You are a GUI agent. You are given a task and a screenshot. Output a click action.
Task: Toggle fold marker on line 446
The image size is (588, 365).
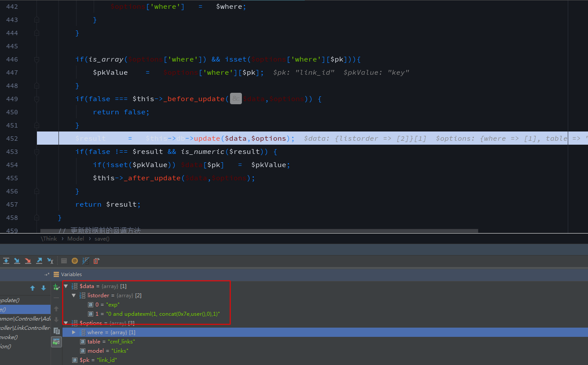(37, 59)
